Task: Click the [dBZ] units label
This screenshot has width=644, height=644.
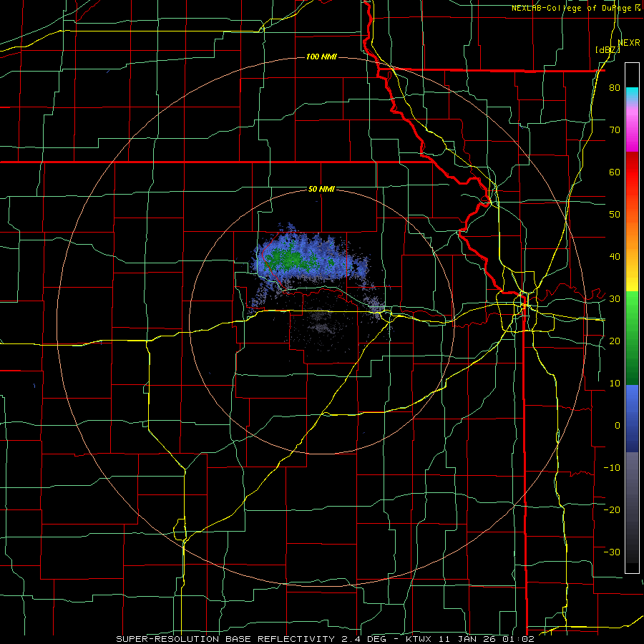Action: click(x=608, y=49)
